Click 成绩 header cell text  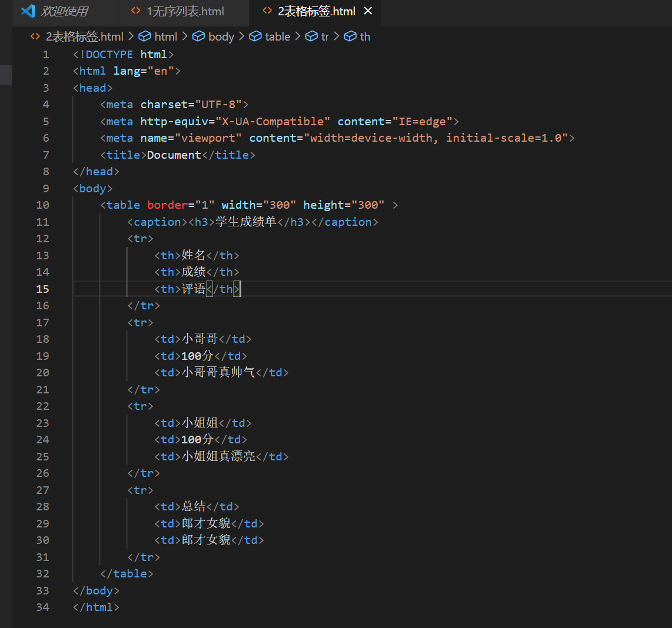pos(193,272)
